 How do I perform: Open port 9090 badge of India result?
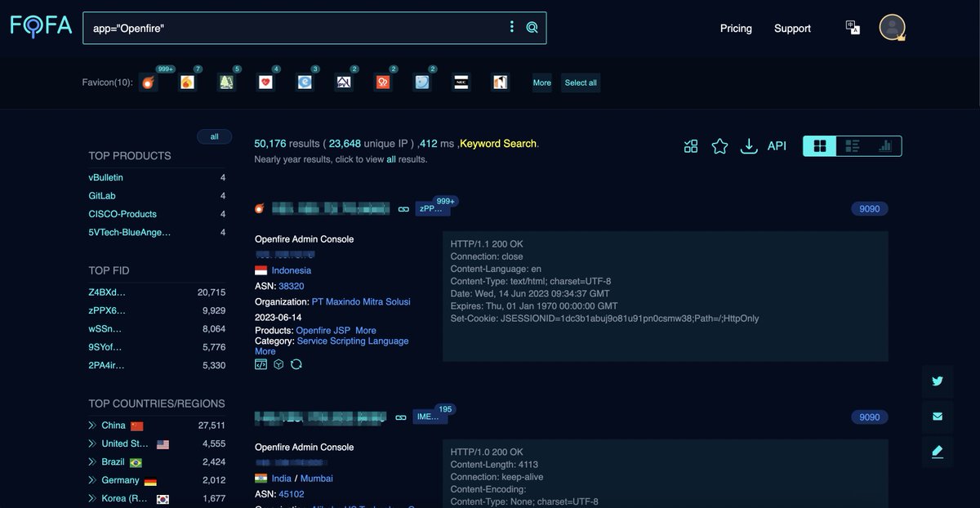(870, 417)
